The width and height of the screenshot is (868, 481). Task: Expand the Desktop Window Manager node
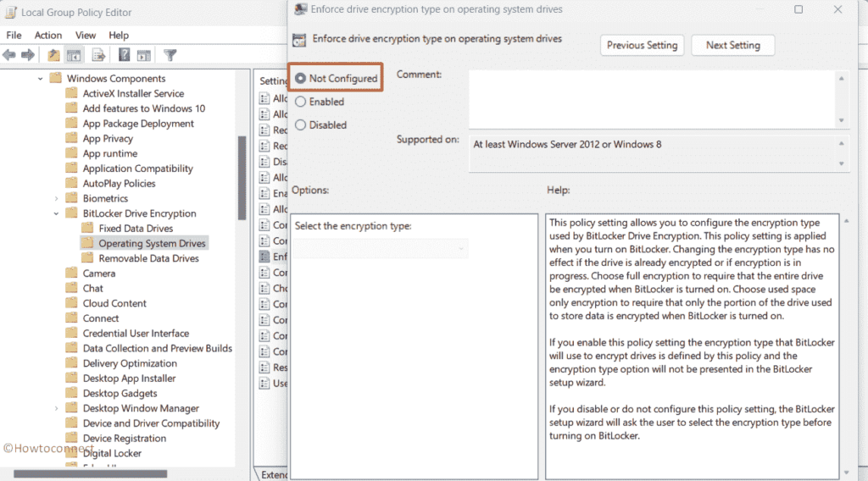point(56,408)
